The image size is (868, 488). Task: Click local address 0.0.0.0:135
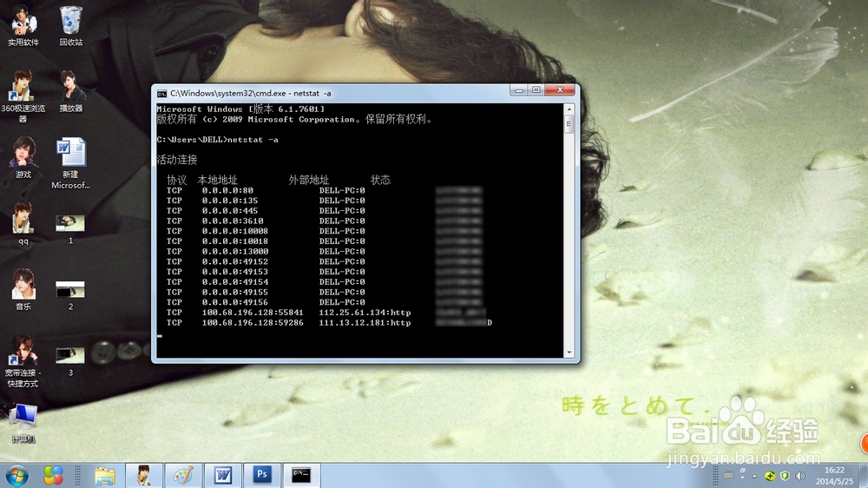pos(230,201)
